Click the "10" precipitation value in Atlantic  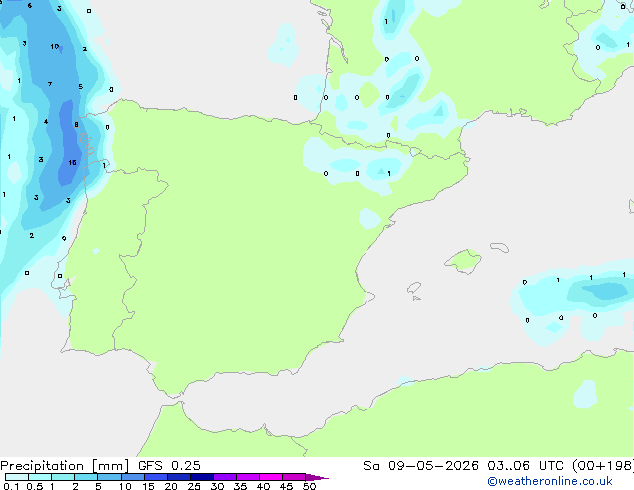click(55, 46)
